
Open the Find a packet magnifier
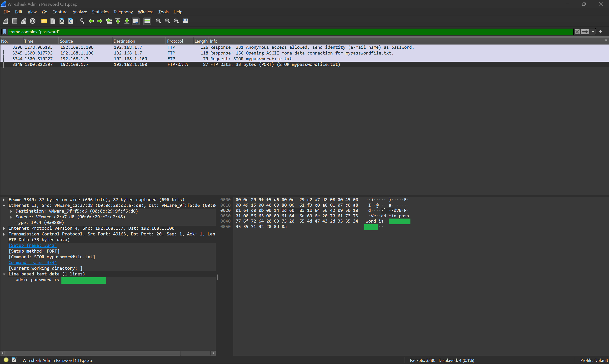82,21
